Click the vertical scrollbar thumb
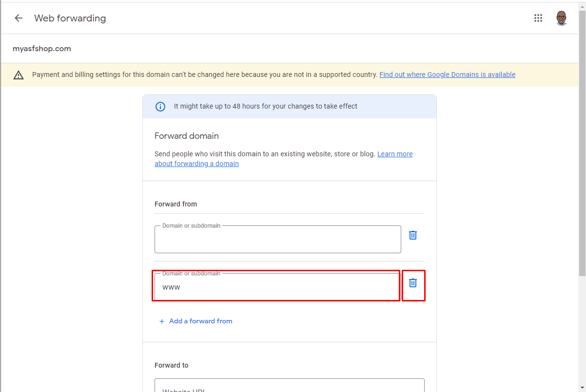586x392 pixels. (x=582, y=143)
